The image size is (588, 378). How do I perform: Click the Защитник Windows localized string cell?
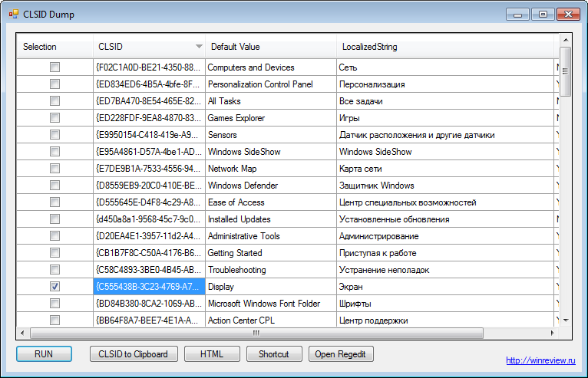pyautogui.click(x=445, y=186)
